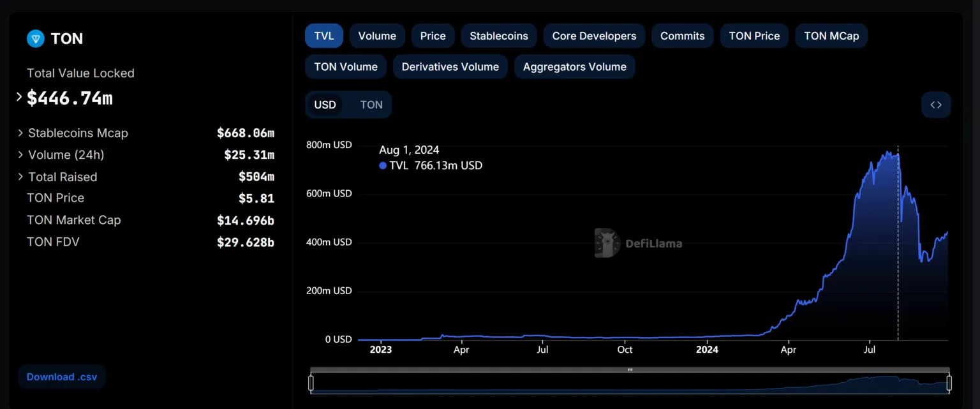Click the TON logo icon
This screenshot has height=409, width=980.
(x=36, y=39)
